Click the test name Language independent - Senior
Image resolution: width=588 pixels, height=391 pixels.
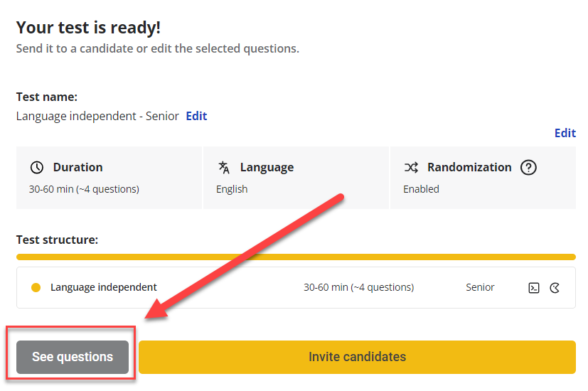click(97, 116)
